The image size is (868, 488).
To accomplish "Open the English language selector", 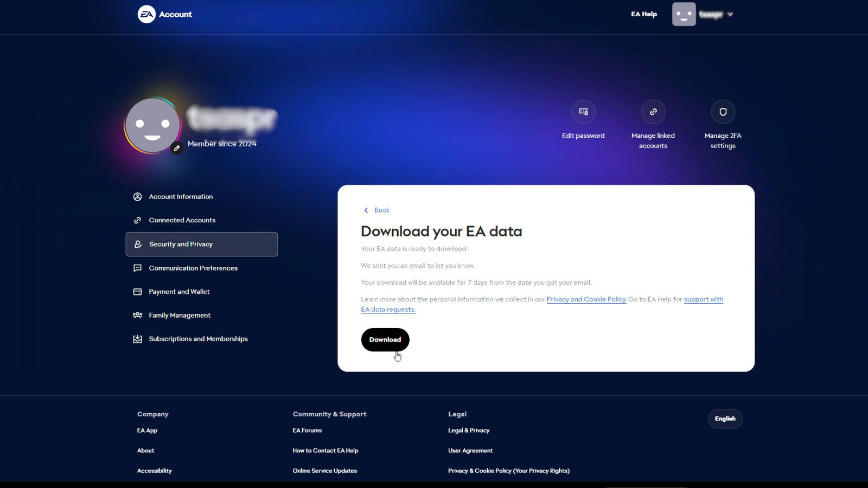I will pyautogui.click(x=725, y=419).
